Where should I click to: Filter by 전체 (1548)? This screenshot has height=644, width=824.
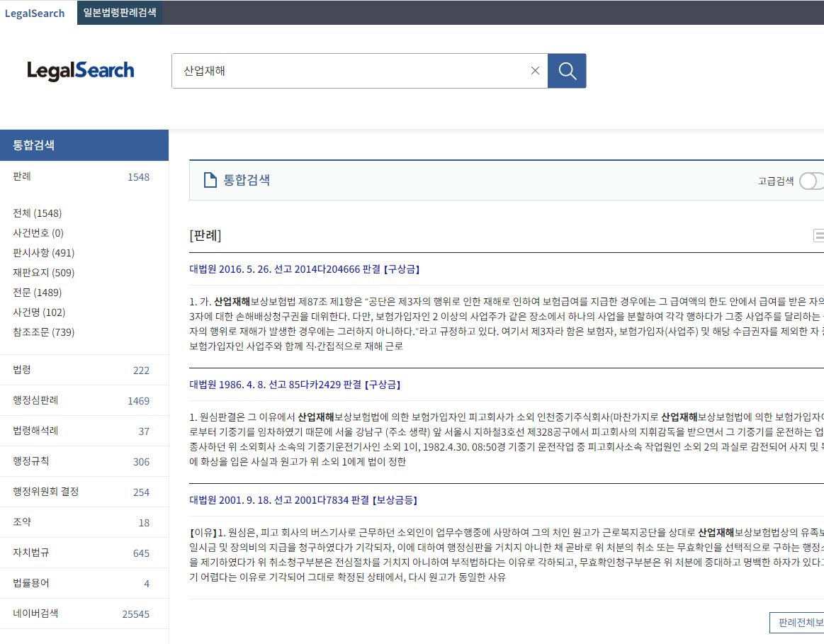[38, 213]
